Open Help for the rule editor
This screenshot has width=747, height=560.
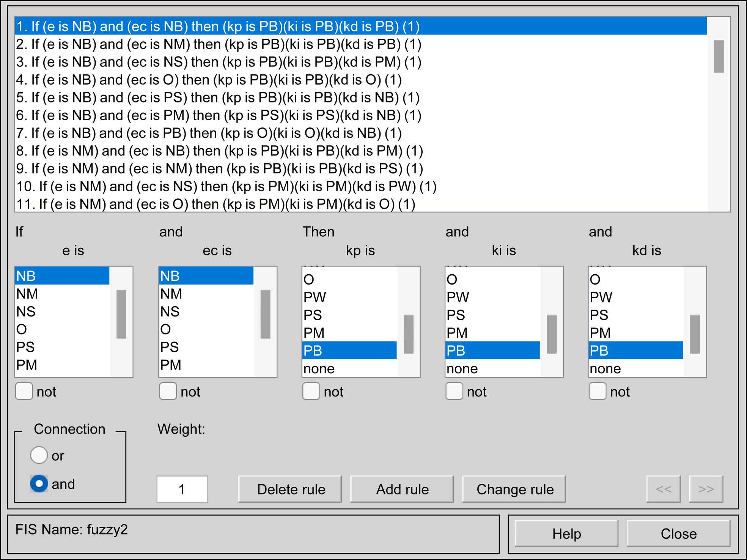point(566,534)
